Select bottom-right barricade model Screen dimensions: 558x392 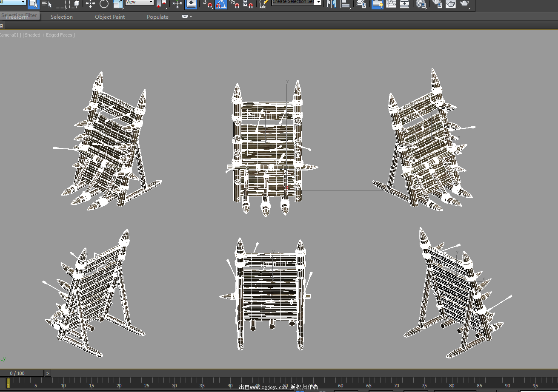458,293
